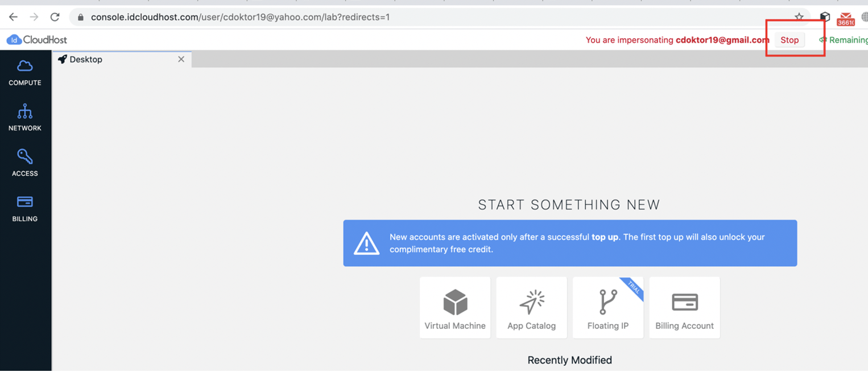
Task: Open Billing via the card icon
Action: click(25, 202)
